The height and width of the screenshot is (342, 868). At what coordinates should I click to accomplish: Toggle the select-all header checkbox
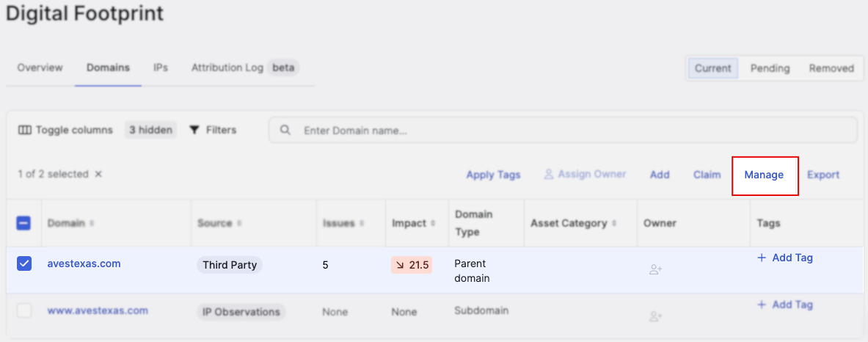23,223
